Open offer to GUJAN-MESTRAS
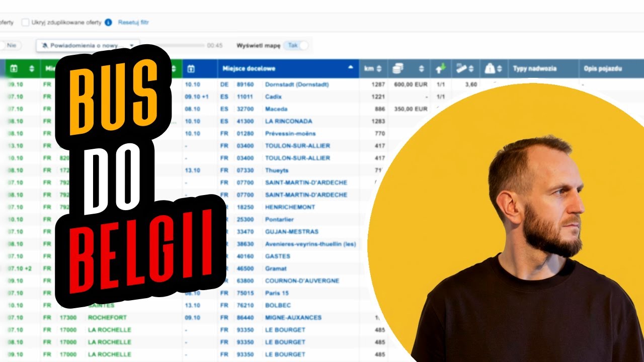This screenshot has width=644, height=362. [x=292, y=232]
